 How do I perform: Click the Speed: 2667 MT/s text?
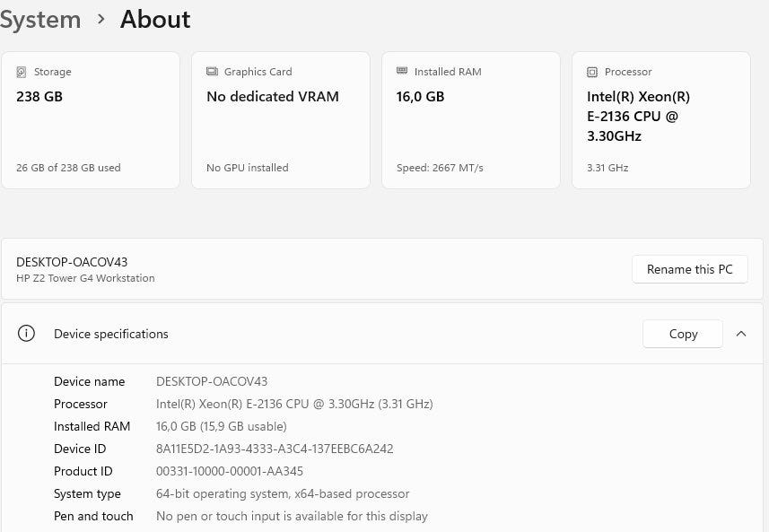click(440, 168)
